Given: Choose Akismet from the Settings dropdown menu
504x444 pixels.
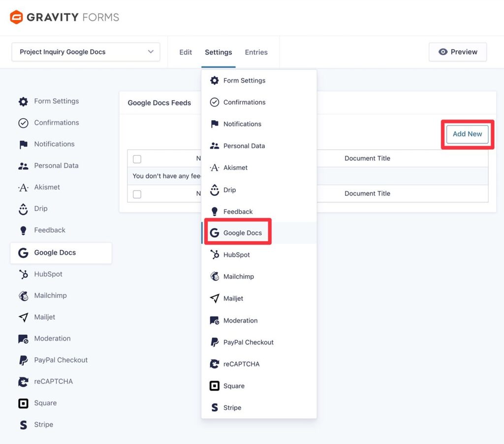Looking at the screenshot, I should (x=259, y=168).
